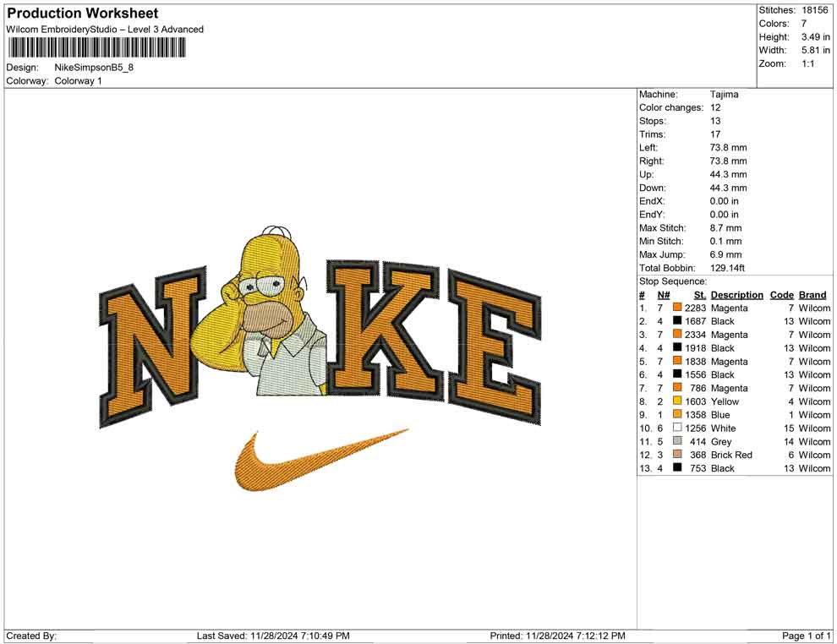
Task: Click the orange swatch for stop 1 (2283 Magenta)
Action: pyautogui.click(x=677, y=308)
